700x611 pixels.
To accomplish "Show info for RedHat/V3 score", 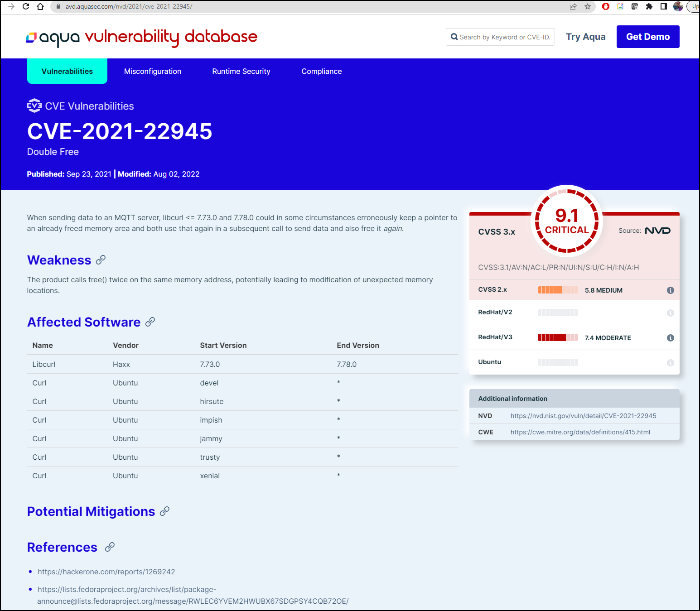I will coord(671,338).
